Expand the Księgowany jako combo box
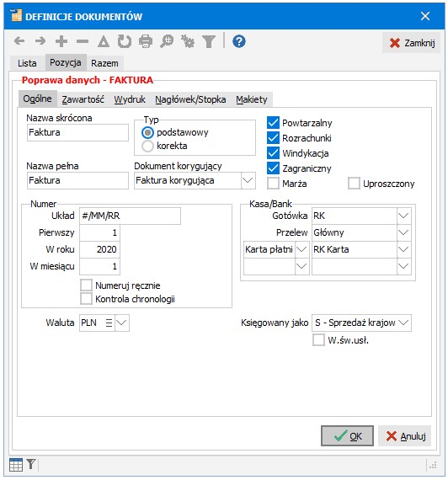This screenshot has width=448, height=480. tap(403, 323)
